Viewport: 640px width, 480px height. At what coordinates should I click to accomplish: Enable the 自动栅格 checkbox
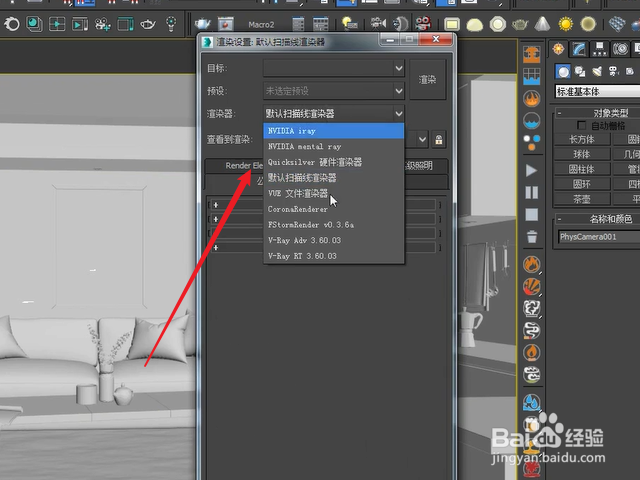[582, 125]
